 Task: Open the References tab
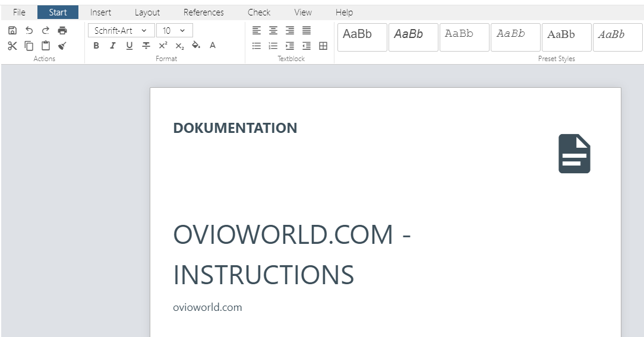(x=204, y=12)
